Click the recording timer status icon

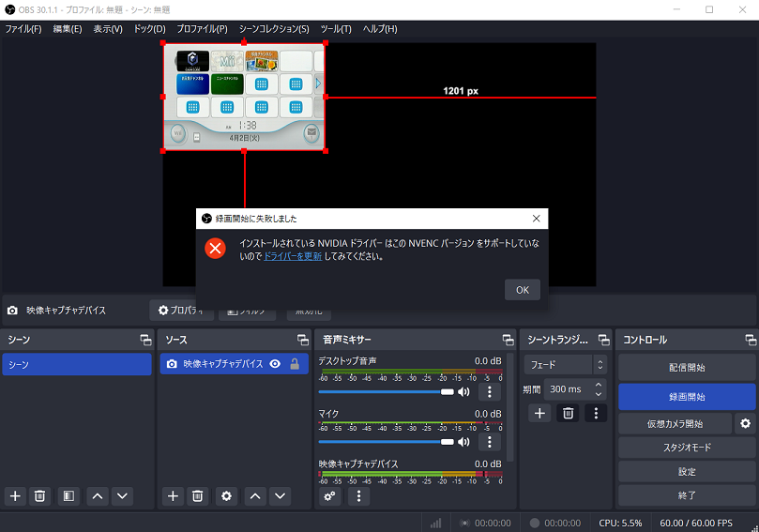pos(535,524)
